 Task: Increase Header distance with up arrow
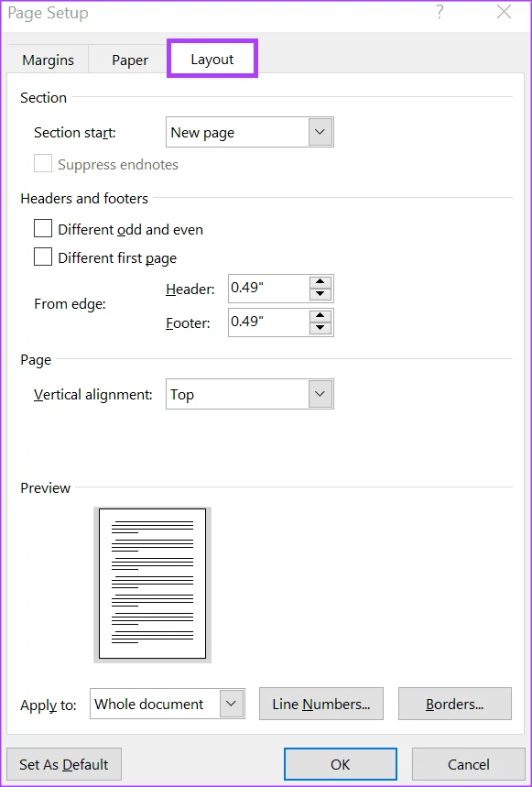point(320,282)
